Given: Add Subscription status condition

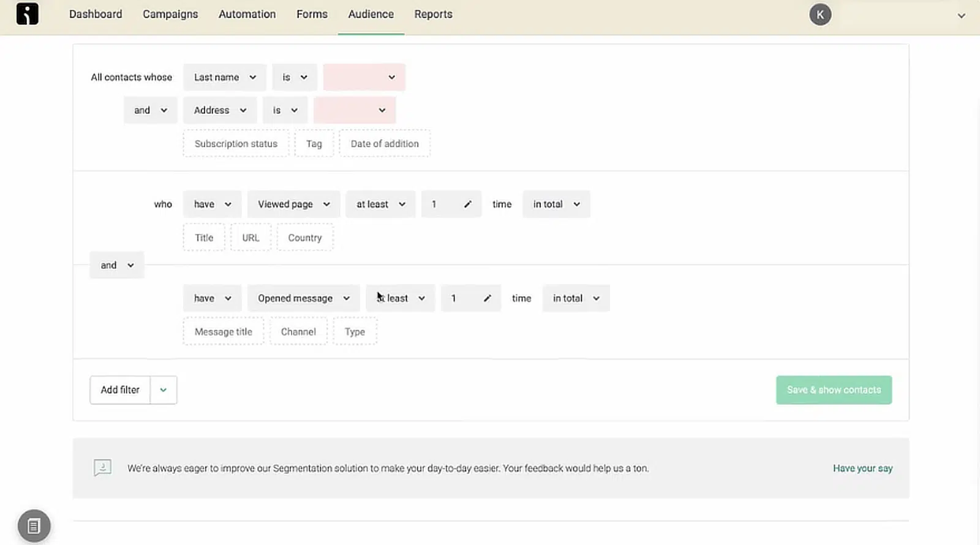Looking at the screenshot, I should point(236,143).
